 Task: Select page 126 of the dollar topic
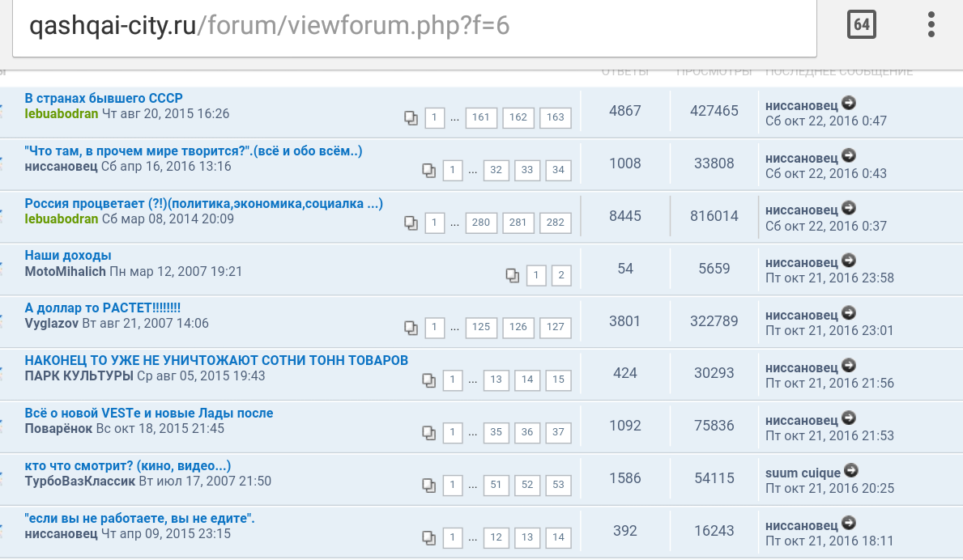pos(518,328)
